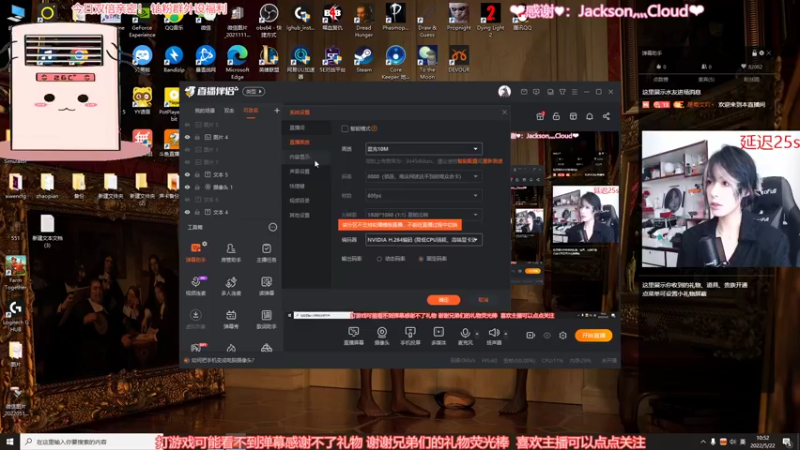
Task: Add a 多媒体 media source
Action: (438, 336)
